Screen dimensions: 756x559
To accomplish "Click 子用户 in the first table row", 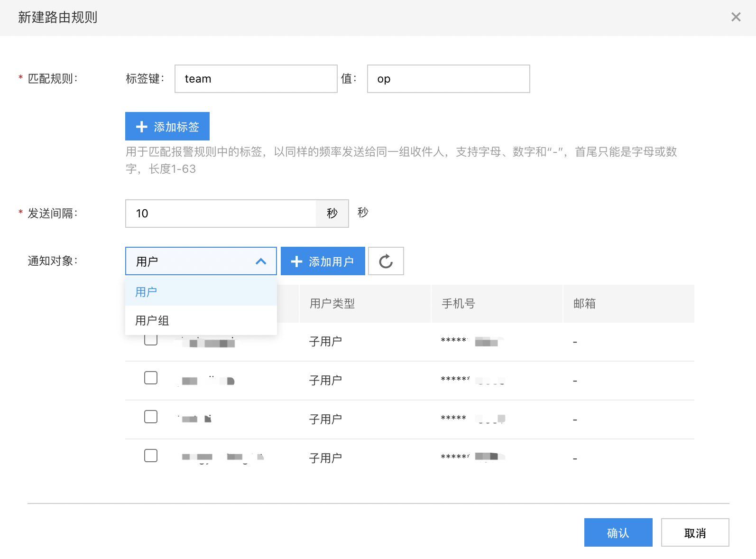I will coord(325,342).
